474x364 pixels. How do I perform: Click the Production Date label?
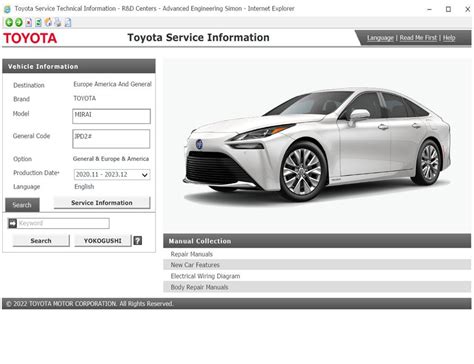(36, 173)
